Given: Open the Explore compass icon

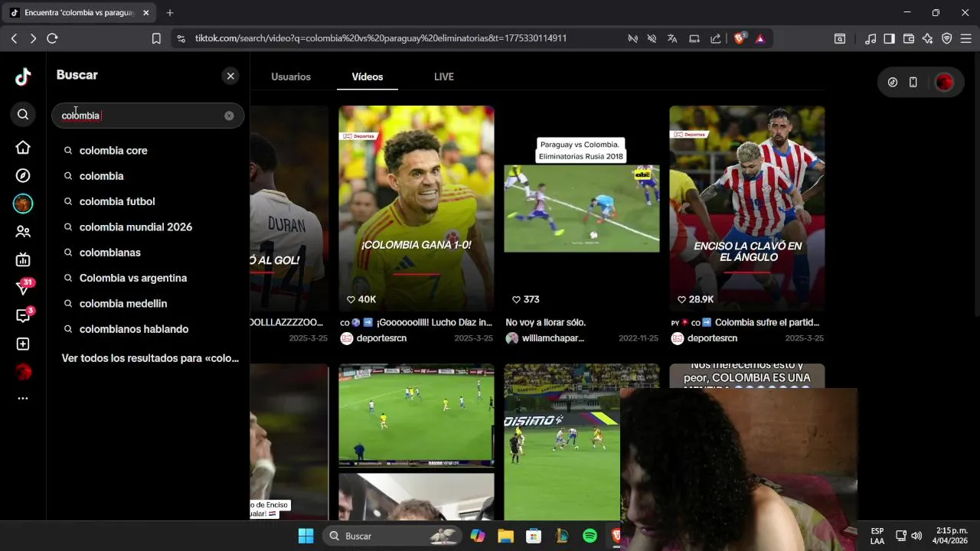Looking at the screenshot, I should coord(23,176).
